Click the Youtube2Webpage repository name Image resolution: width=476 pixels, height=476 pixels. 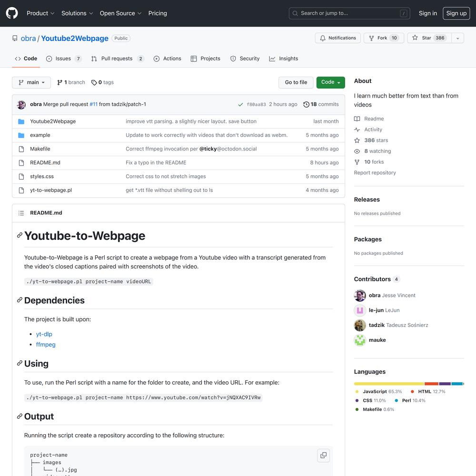click(x=75, y=38)
